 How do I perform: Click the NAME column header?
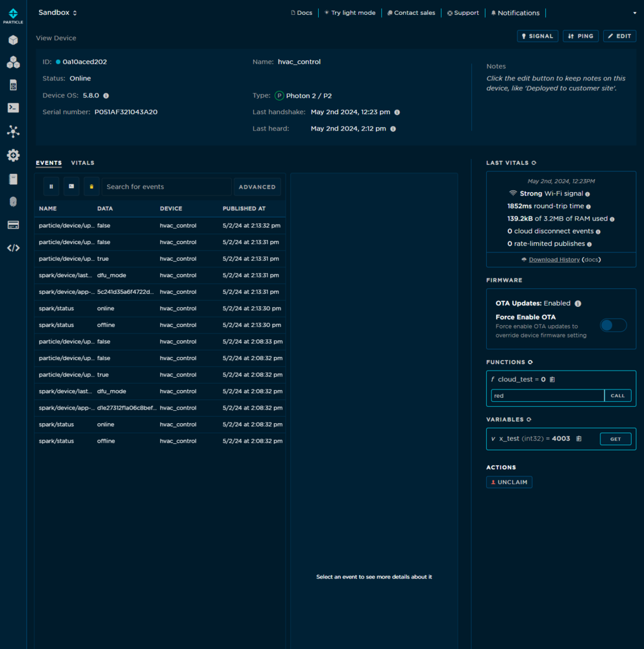click(47, 208)
